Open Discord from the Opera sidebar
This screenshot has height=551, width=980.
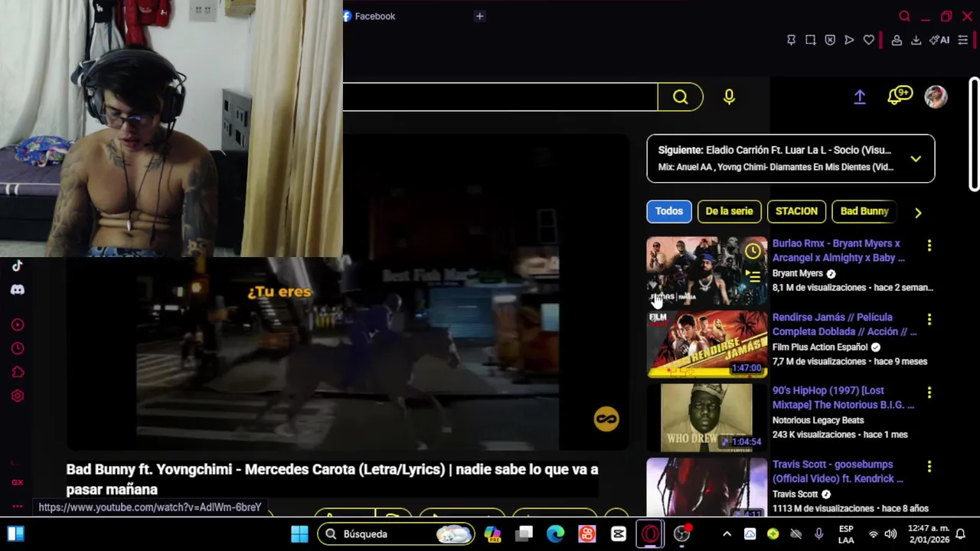[18, 290]
